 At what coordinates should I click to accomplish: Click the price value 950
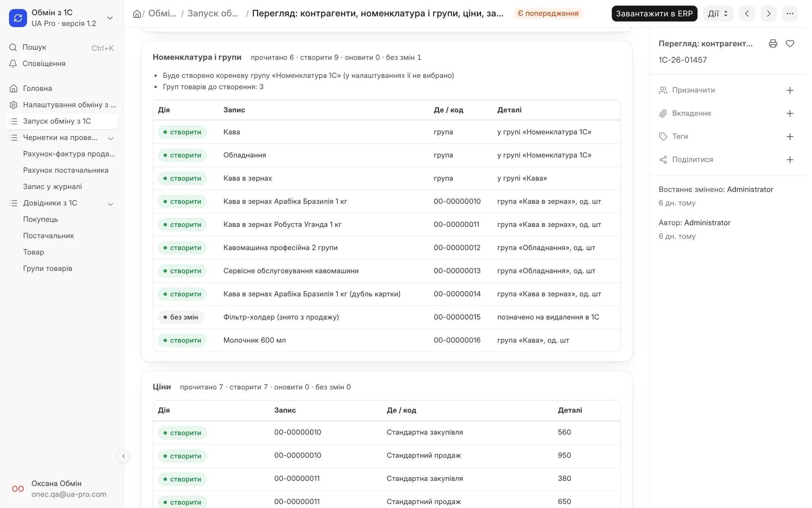pyautogui.click(x=564, y=456)
